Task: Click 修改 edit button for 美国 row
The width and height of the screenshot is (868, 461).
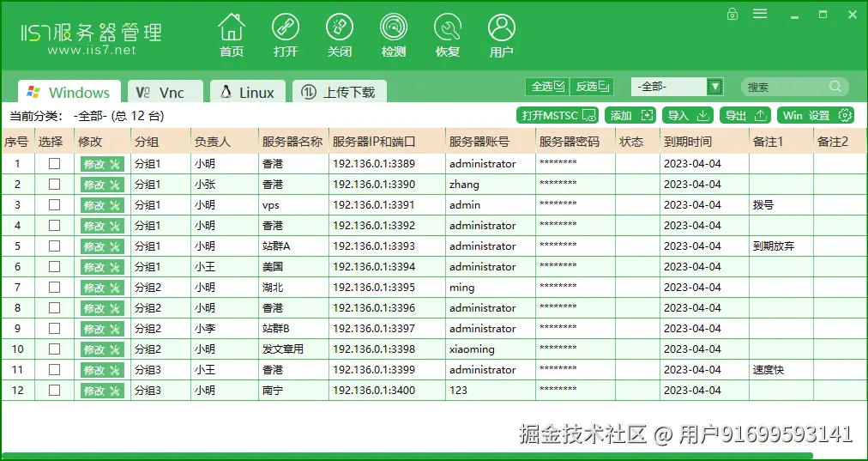Action: (x=102, y=266)
